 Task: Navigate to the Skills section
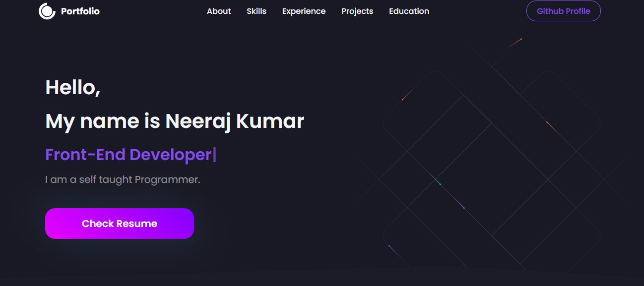[256, 11]
